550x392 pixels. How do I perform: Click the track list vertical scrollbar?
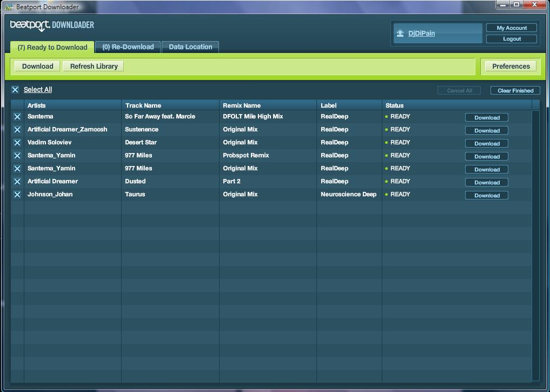point(535,243)
